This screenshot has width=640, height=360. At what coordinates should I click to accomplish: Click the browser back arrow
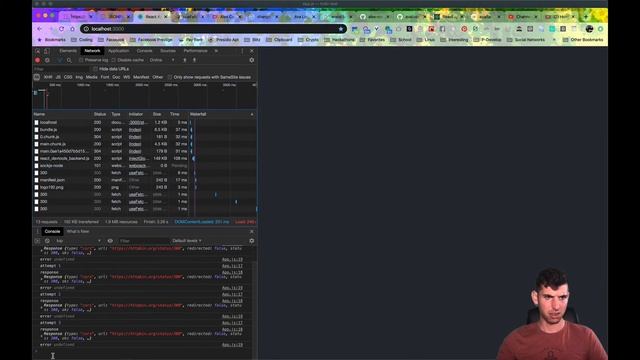[x=40, y=29]
